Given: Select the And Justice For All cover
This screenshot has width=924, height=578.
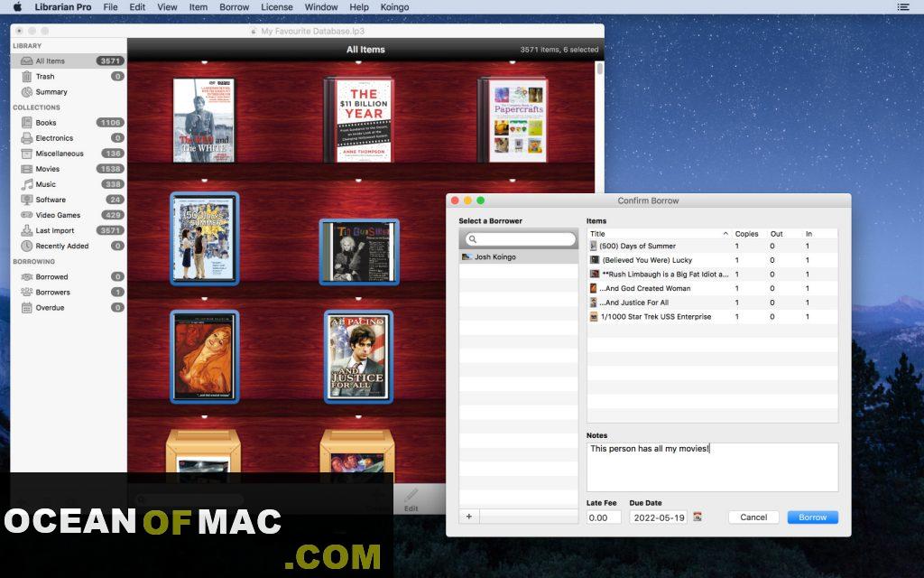Looking at the screenshot, I should (358, 357).
